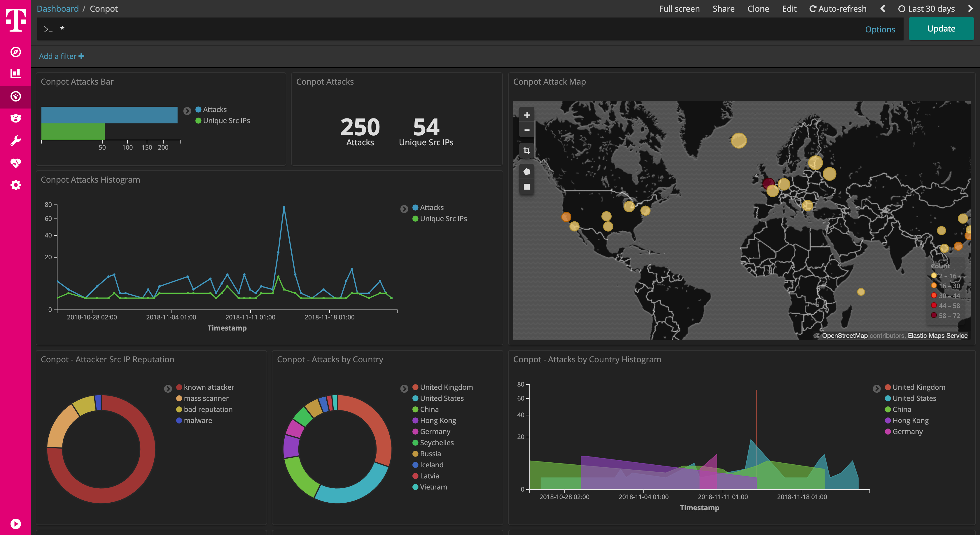Toggle the Attacks series in the histogram legend
This screenshot has height=535, width=980.
pyautogui.click(x=431, y=207)
